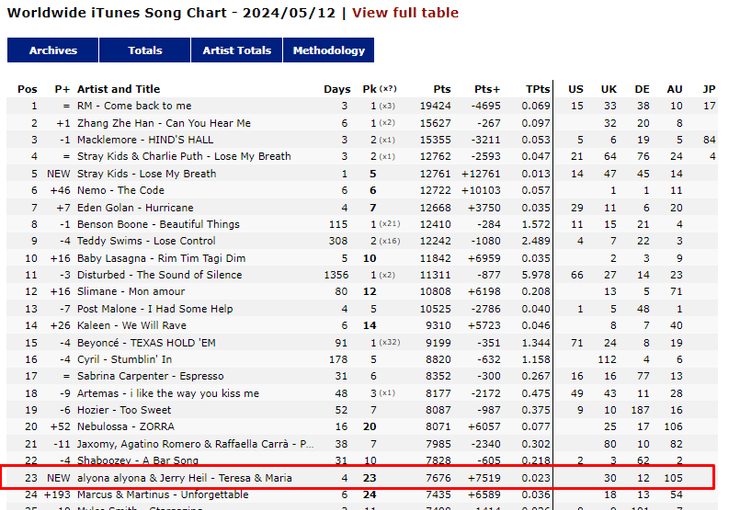Click Hozier - Too Sweet entry
The width and height of the screenshot is (740, 510).
(125, 410)
